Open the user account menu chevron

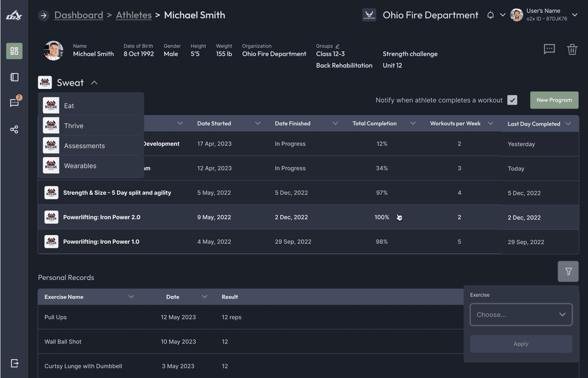574,15
